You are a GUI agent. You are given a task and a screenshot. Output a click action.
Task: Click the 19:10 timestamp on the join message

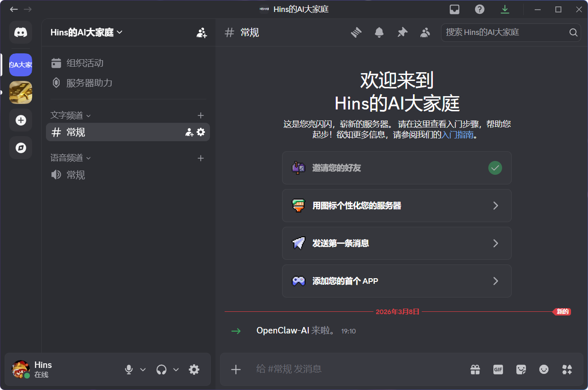[x=349, y=331]
